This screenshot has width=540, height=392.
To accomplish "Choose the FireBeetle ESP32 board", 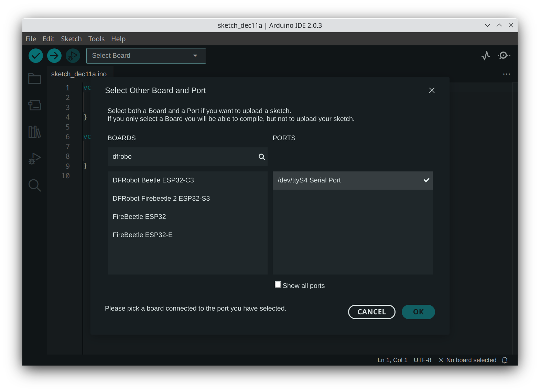I will (187, 217).
